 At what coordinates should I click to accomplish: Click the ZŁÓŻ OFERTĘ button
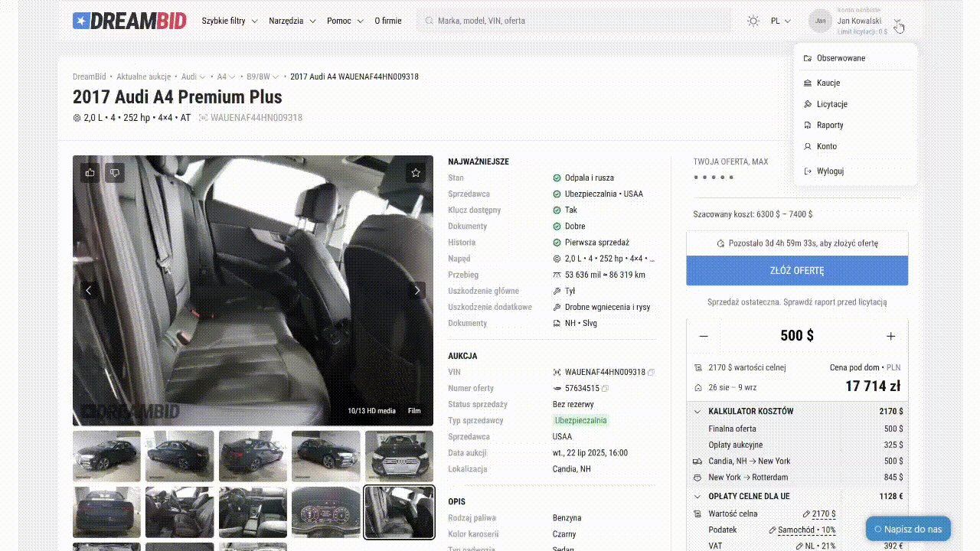tap(797, 271)
